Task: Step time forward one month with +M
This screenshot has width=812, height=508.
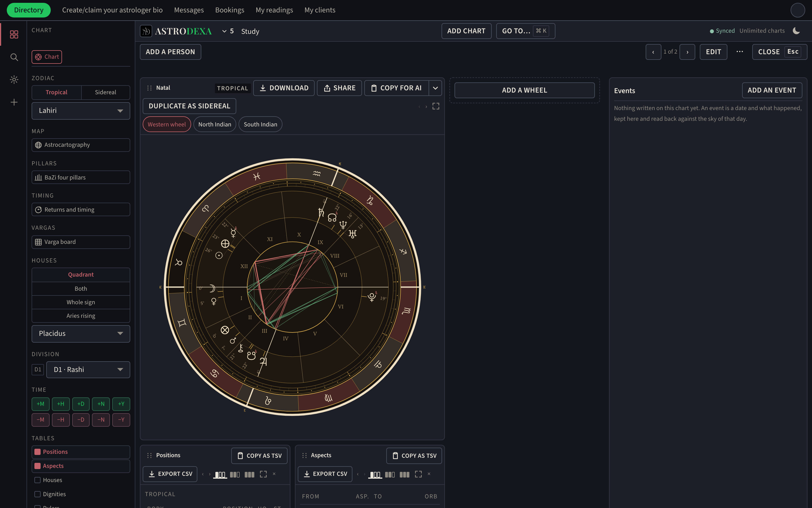Action: pyautogui.click(x=41, y=404)
